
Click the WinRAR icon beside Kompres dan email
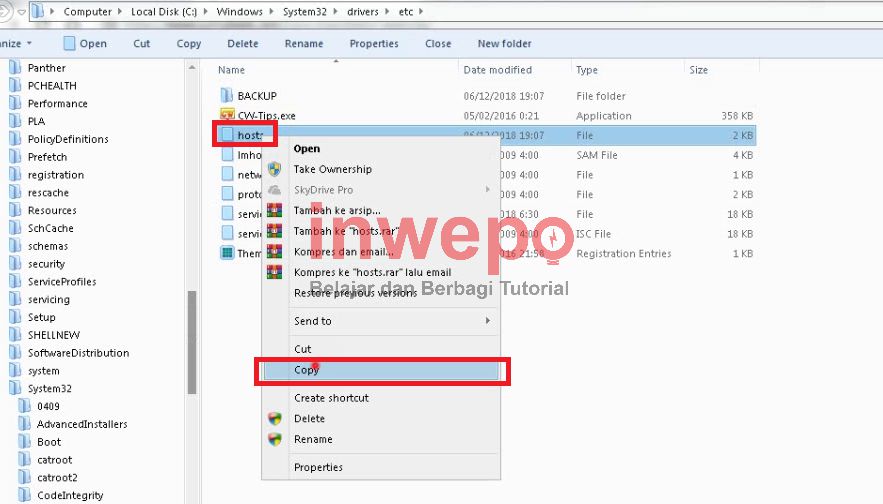coord(274,251)
